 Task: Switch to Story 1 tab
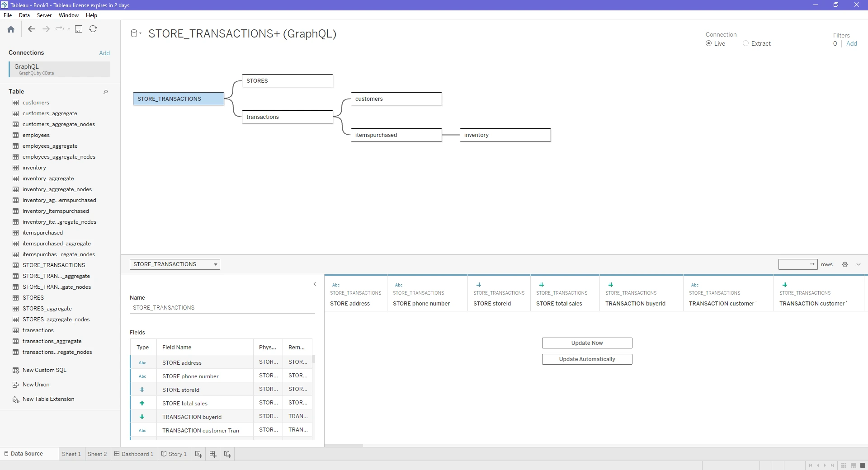coord(174,454)
